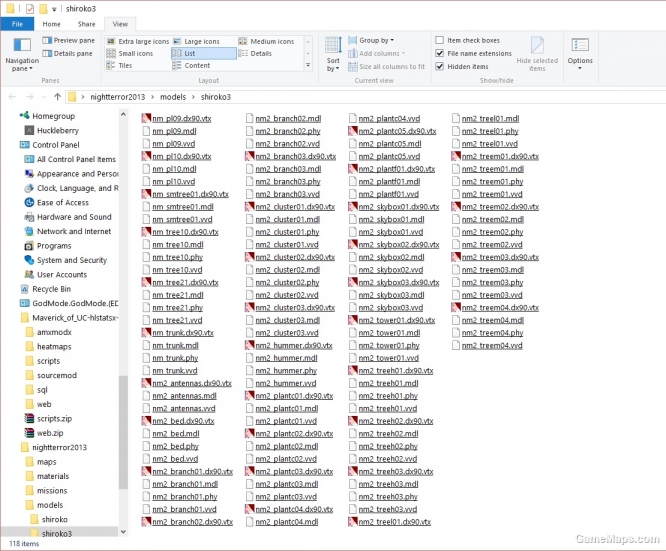Select the List layout option

204,53
